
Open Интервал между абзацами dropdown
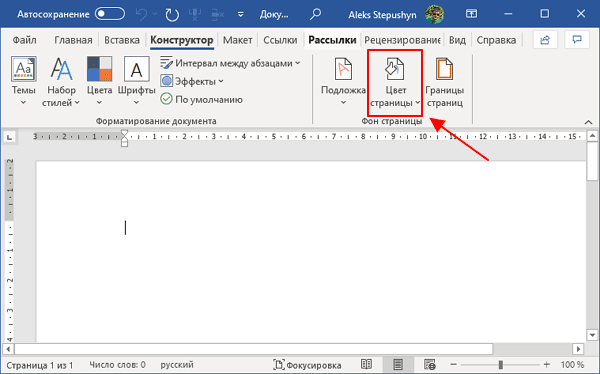[x=230, y=63]
